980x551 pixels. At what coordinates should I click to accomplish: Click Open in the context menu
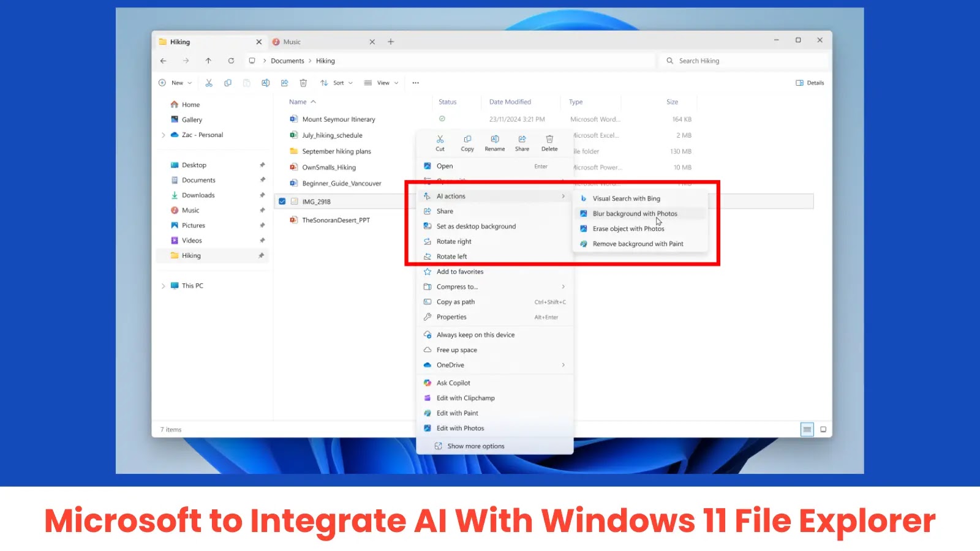pos(494,167)
